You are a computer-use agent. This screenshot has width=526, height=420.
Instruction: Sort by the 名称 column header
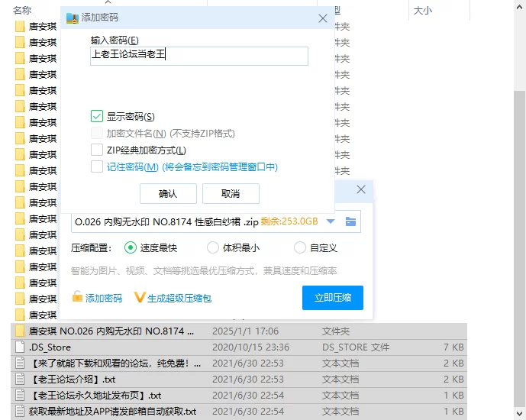click(23, 10)
